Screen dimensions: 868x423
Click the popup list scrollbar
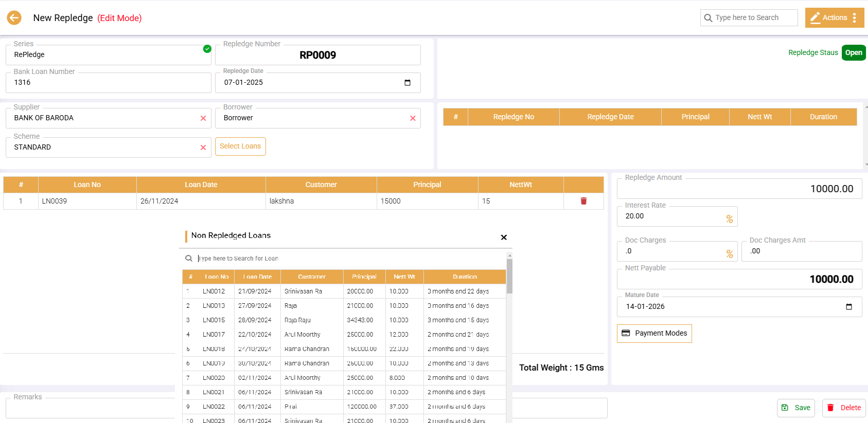(509, 277)
